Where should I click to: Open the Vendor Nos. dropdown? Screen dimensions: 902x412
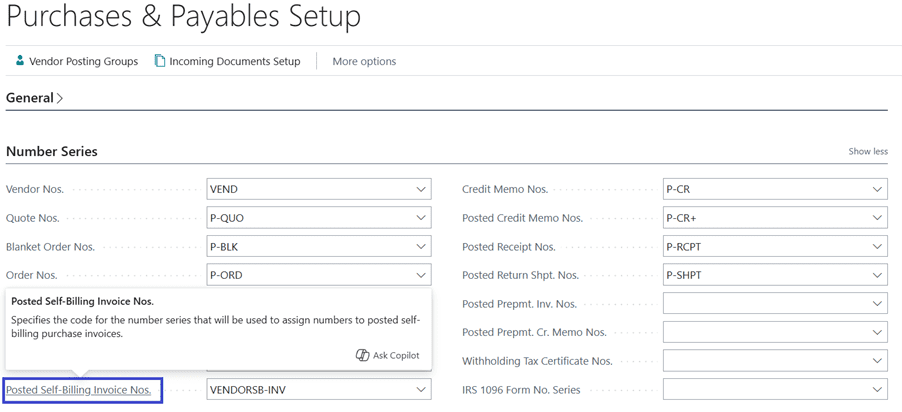pyautogui.click(x=421, y=189)
